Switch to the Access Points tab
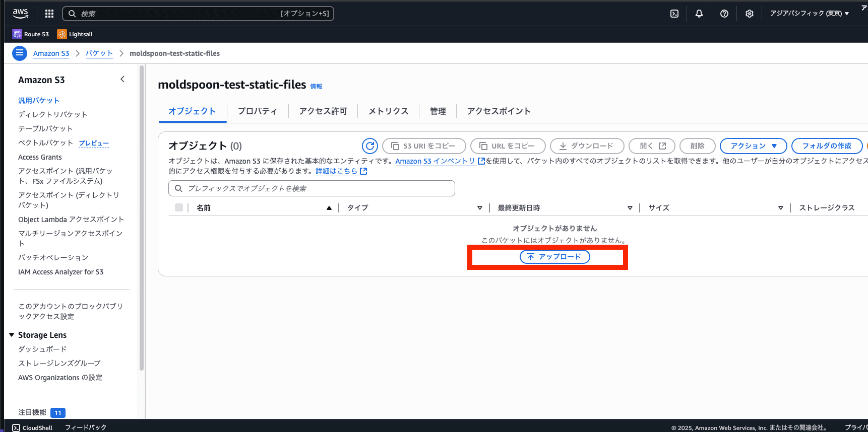 tap(499, 111)
